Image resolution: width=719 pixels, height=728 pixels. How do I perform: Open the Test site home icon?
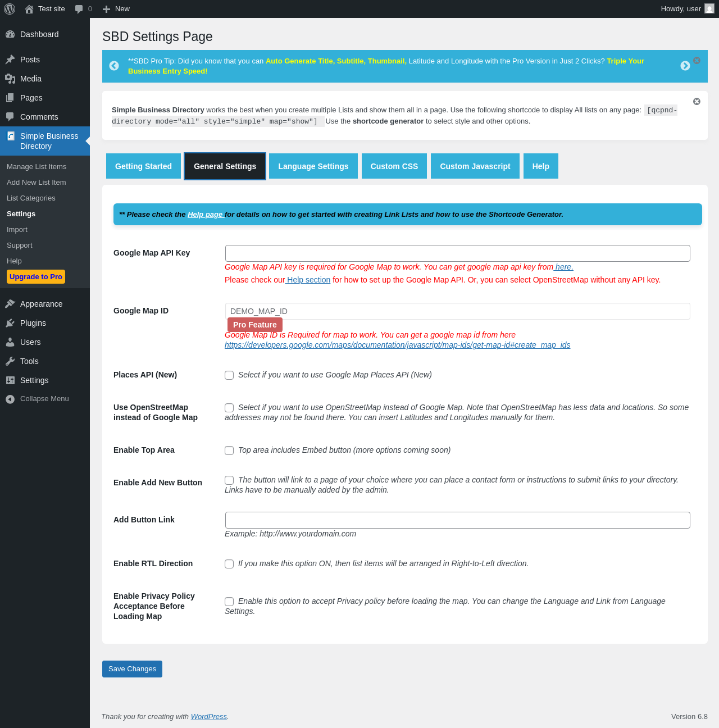[29, 9]
